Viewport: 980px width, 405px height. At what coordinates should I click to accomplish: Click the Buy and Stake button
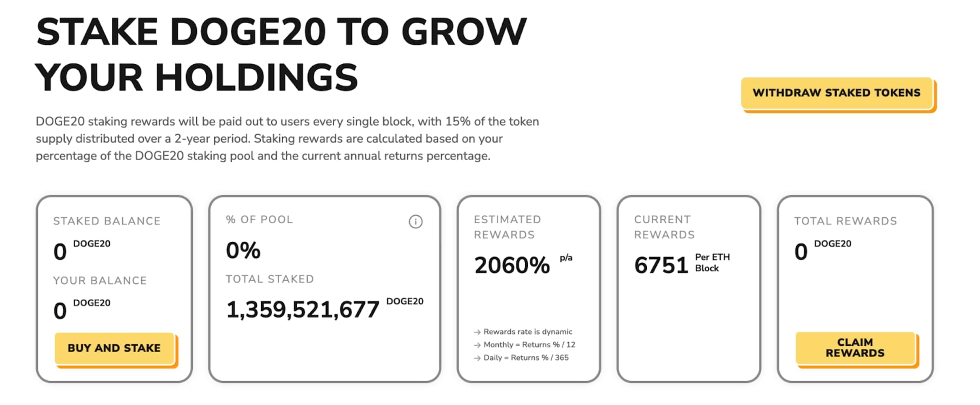(x=114, y=348)
